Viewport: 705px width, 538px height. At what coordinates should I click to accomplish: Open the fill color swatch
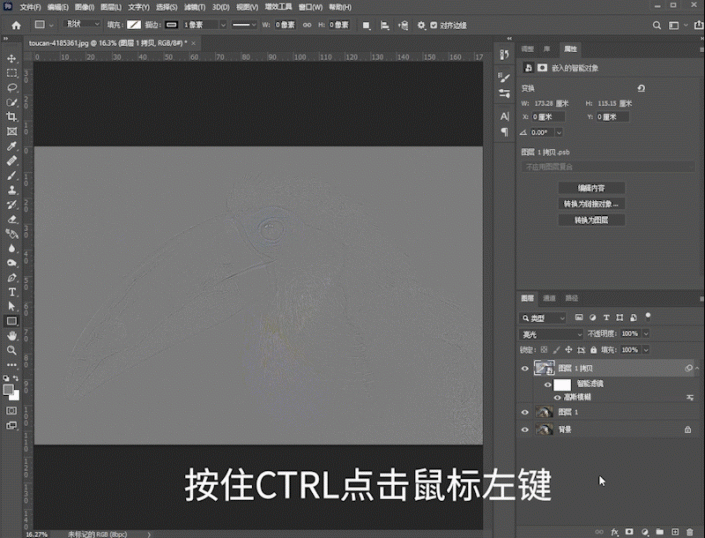[x=134, y=25]
